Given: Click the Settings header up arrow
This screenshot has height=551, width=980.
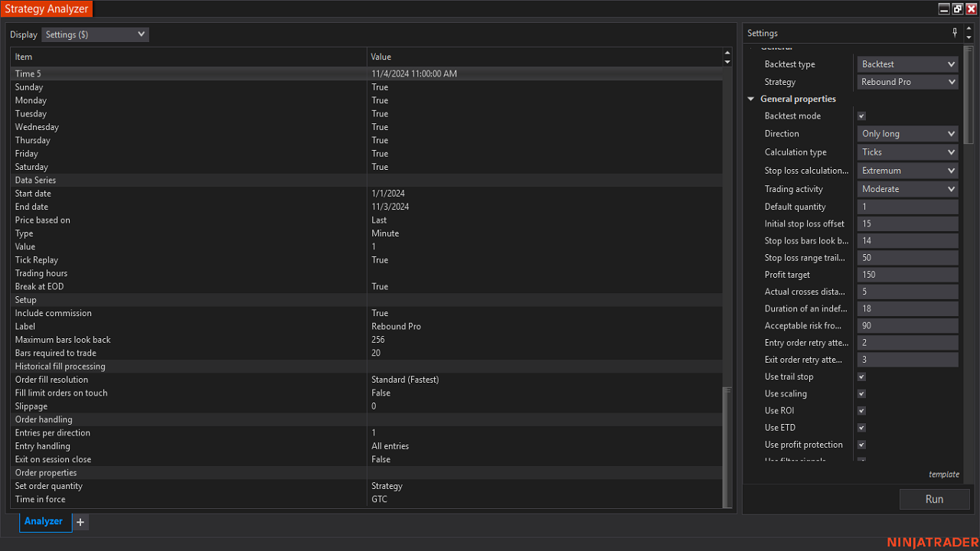Looking at the screenshot, I should (x=969, y=28).
